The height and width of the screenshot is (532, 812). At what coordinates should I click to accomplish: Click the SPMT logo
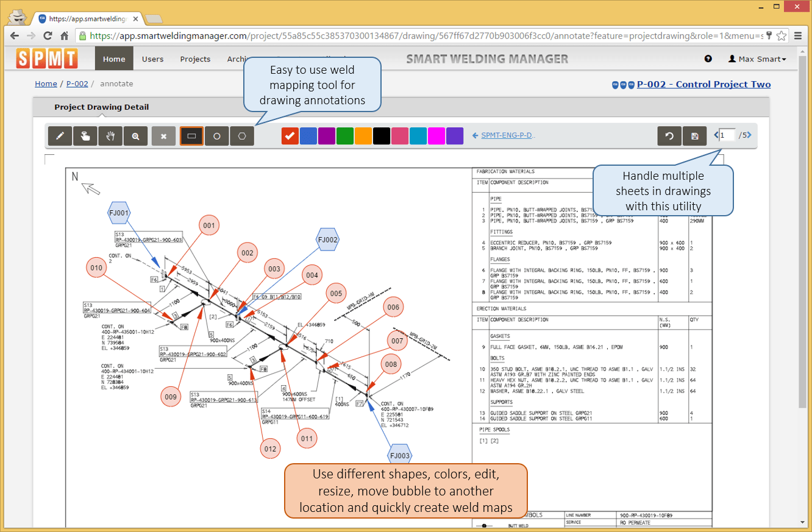pyautogui.click(x=47, y=59)
